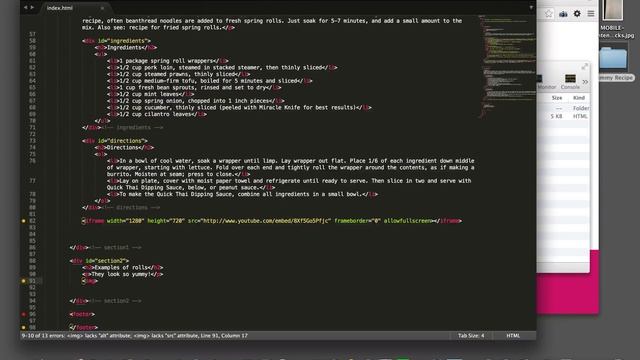Click the blue extension icon in the browser toolbar
640x360 pixels.
tap(563, 14)
